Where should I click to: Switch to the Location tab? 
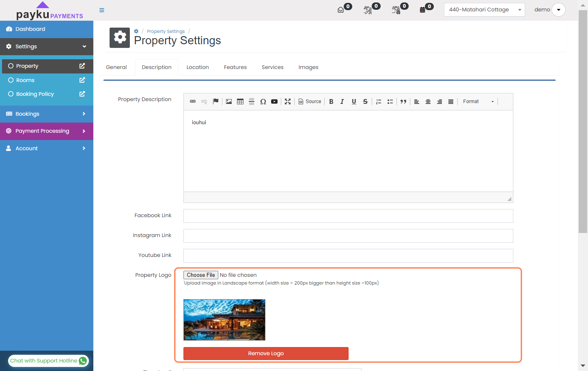(198, 67)
